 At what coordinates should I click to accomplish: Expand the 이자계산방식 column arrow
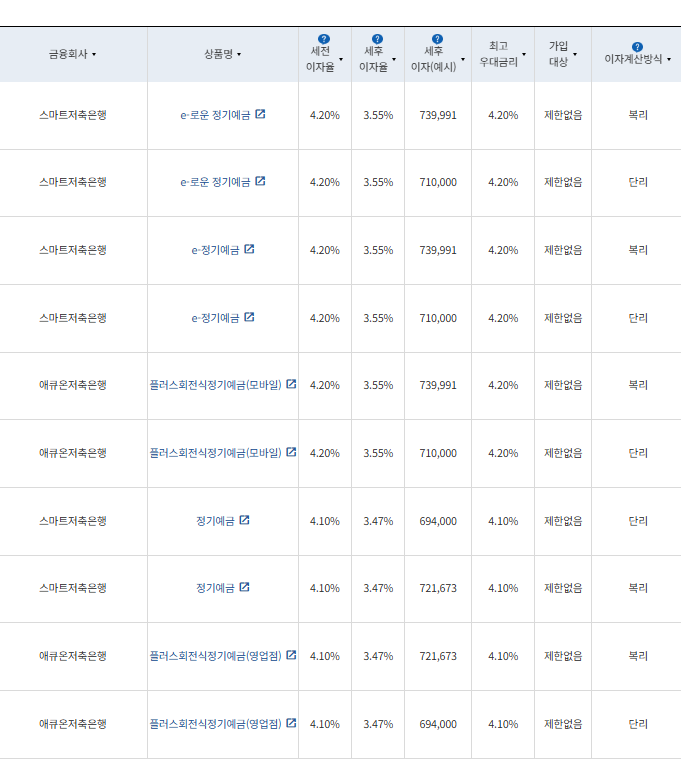tap(669, 60)
